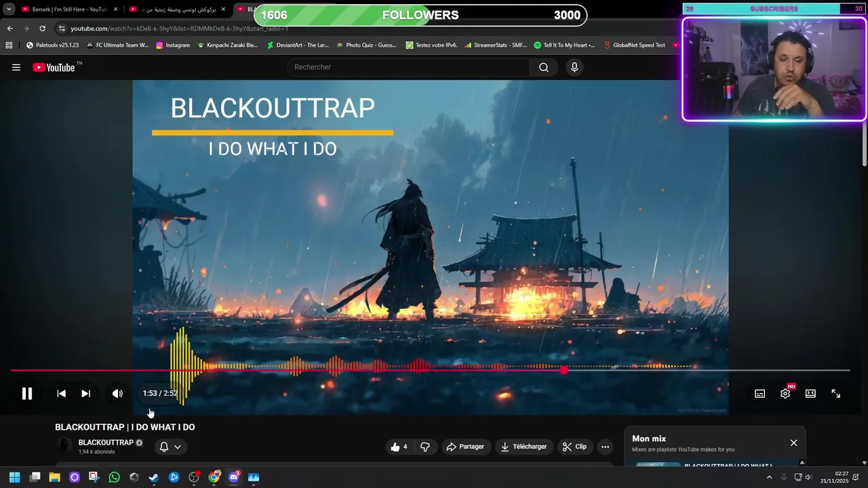This screenshot has height=488, width=868.
Task: Open the more actions three-dot menu
Action: pos(606,447)
